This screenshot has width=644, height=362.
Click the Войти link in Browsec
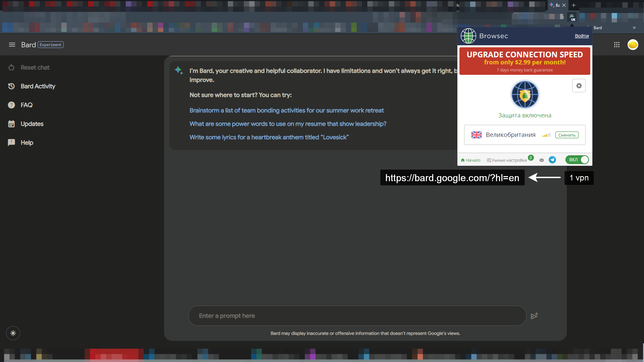[582, 36]
